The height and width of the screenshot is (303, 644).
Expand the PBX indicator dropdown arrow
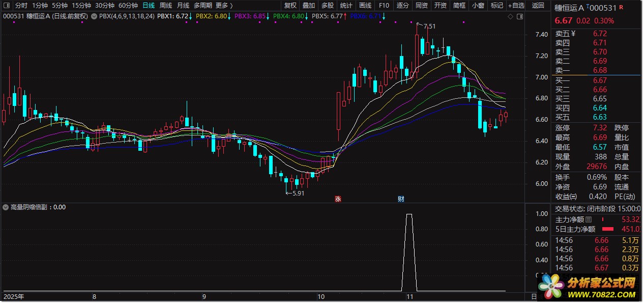(x=94, y=16)
